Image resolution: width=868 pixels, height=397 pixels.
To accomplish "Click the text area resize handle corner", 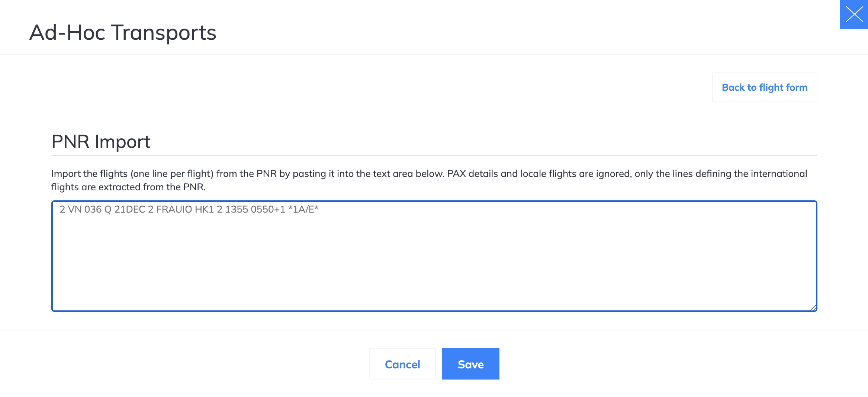I will point(813,308).
